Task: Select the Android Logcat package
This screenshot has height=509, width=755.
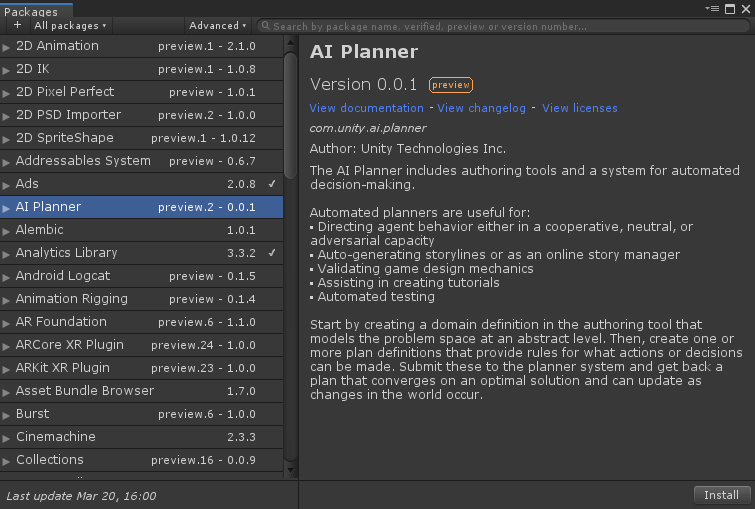Action: pos(142,276)
